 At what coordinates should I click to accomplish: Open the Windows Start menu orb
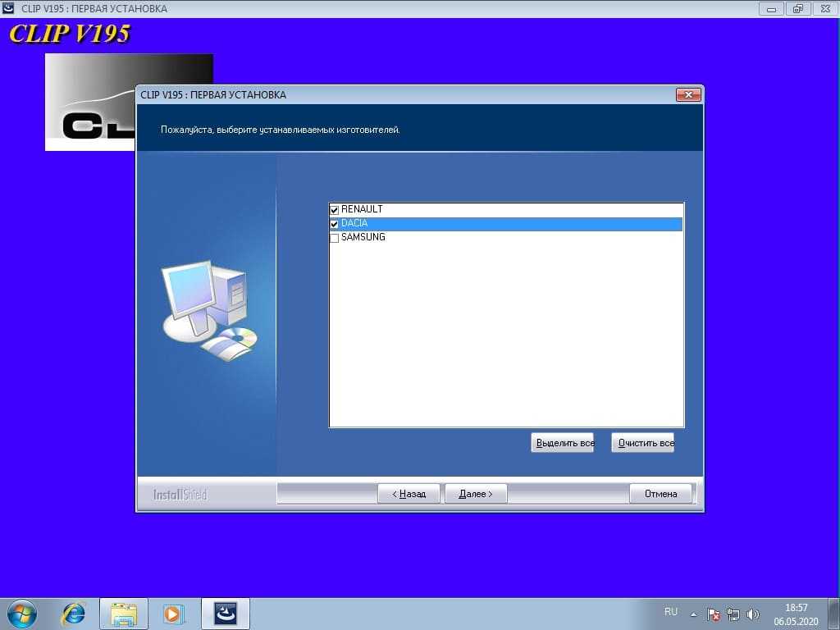pyautogui.click(x=21, y=613)
